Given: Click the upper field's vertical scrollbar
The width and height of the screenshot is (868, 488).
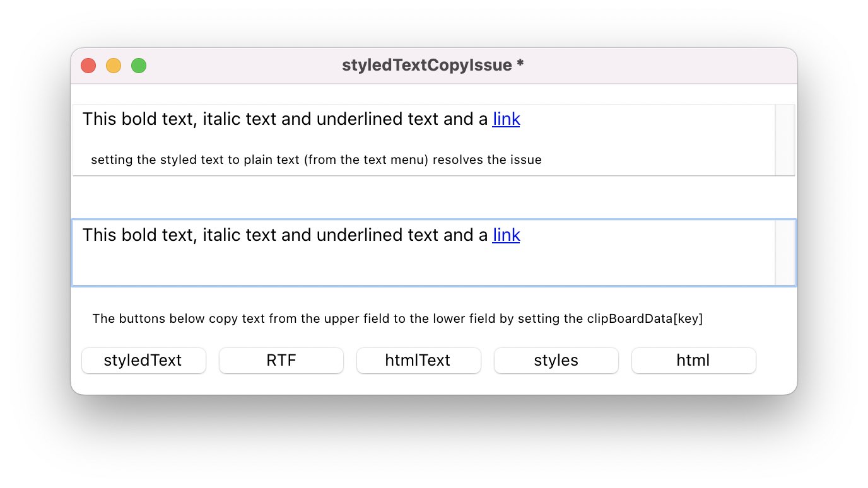Looking at the screenshot, I should tap(784, 140).
